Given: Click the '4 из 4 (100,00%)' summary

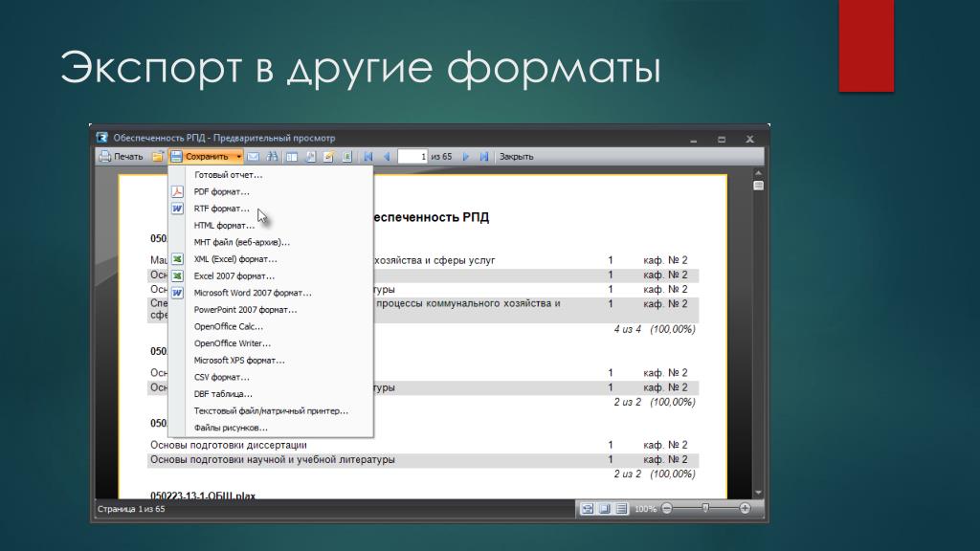Looking at the screenshot, I should click(x=655, y=329).
